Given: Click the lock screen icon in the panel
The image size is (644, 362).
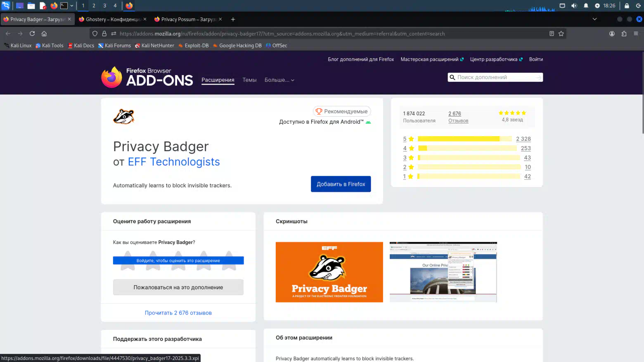Looking at the screenshot, I should pos(627,6).
